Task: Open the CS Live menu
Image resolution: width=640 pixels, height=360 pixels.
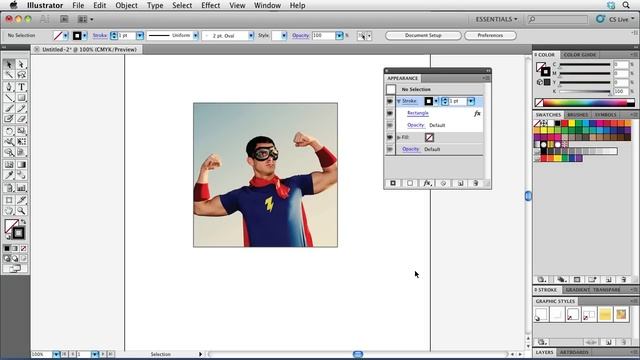Action: click(x=616, y=19)
